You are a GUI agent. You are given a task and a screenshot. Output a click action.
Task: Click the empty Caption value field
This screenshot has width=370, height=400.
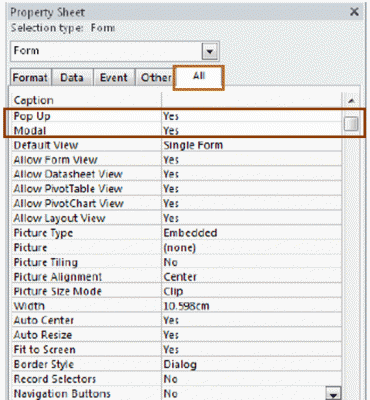[x=252, y=100]
